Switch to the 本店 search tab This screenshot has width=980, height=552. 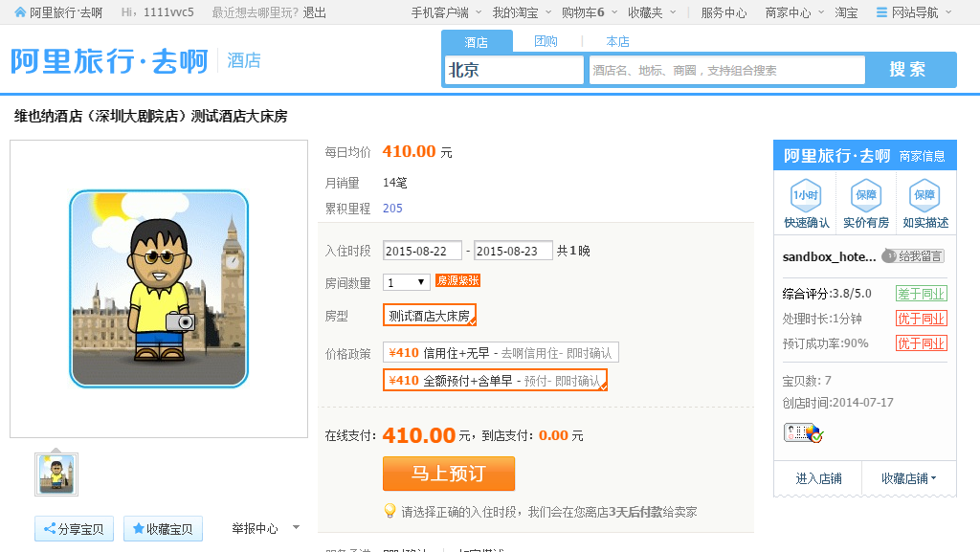617,41
